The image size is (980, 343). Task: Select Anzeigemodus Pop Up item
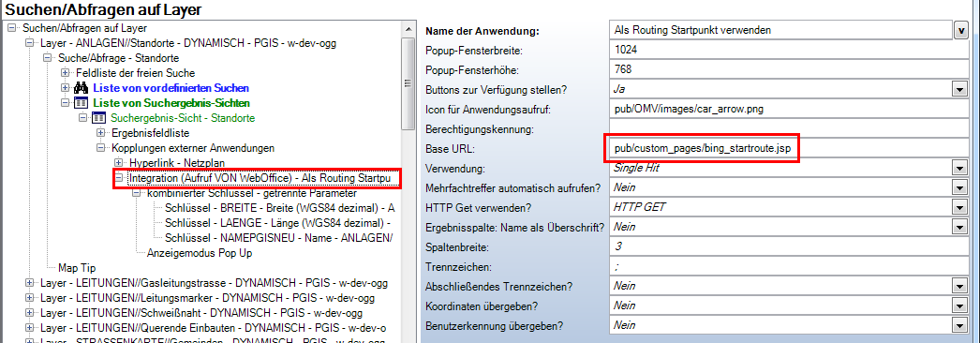200,253
